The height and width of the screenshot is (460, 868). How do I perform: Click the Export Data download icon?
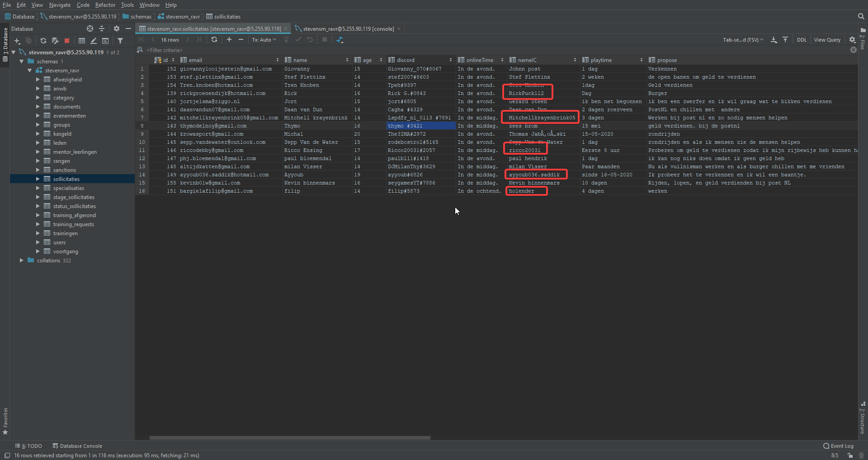pyautogui.click(x=774, y=40)
